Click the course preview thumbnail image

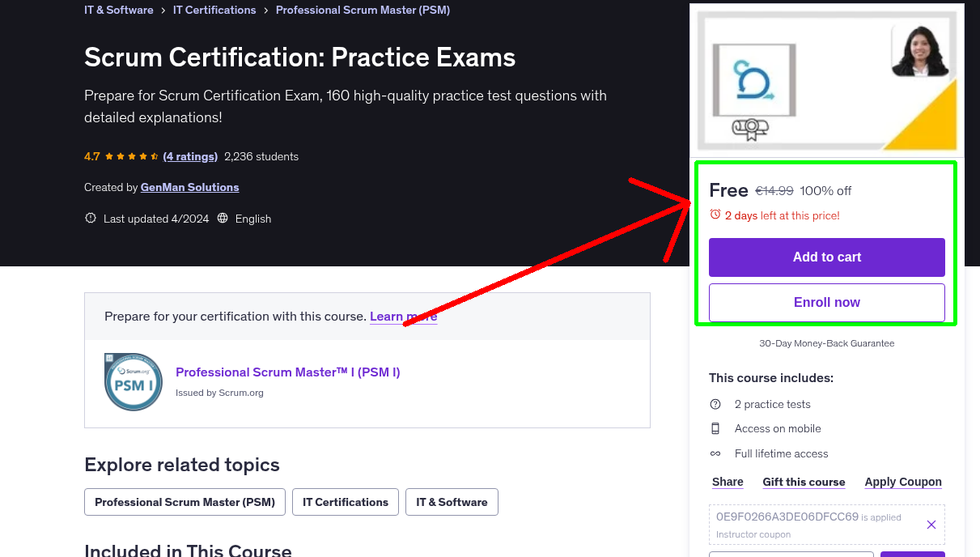826,79
